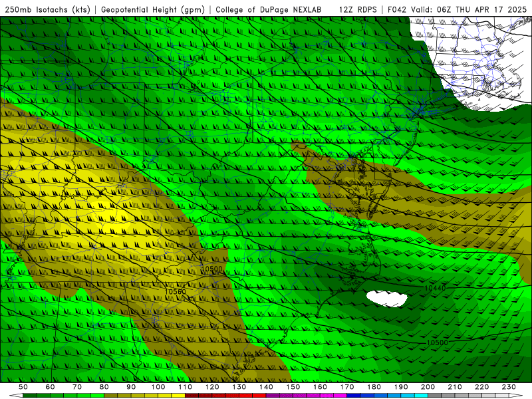The height and width of the screenshot is (399, 532).
Task: Click the "250mb Isotachs (kts)" title text
Action: pos(47,10)
